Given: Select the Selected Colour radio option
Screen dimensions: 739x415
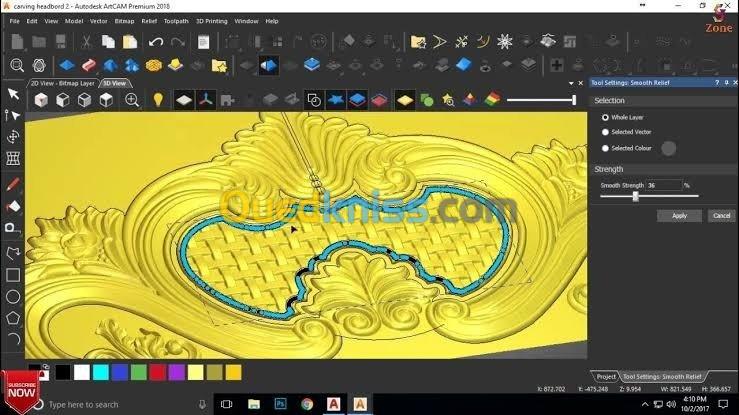Looking at the screenshot, I should coord(605,148).
